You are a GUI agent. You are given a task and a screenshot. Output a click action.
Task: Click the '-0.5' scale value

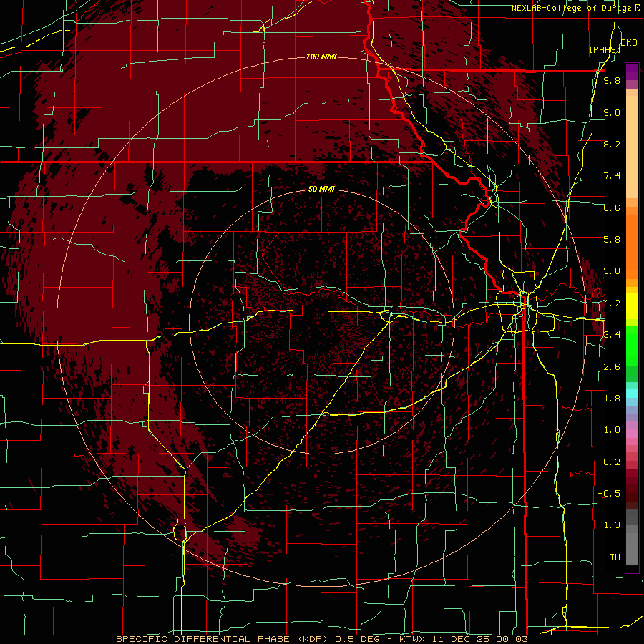pos(609,494)
